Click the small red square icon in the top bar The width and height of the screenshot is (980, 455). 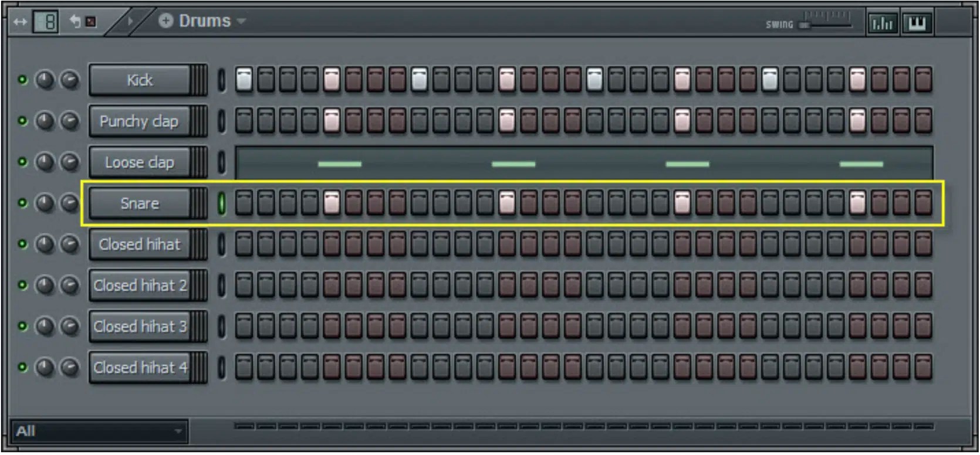pos(91,22)
